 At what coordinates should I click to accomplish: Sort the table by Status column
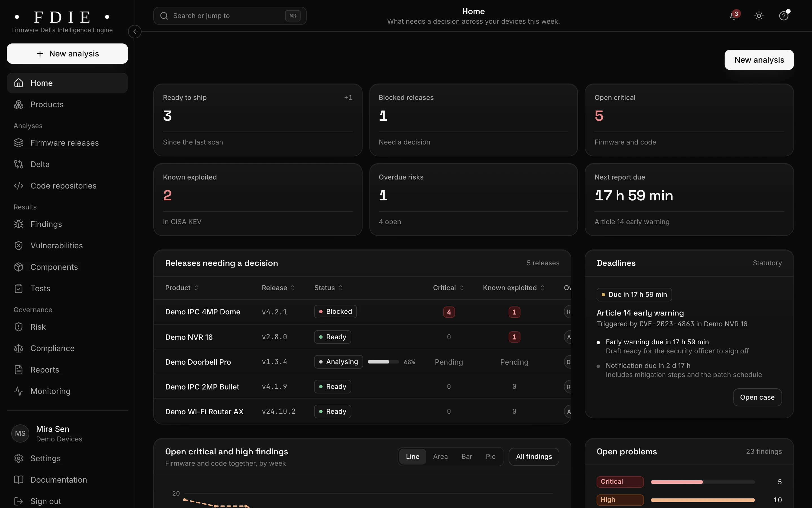328,288
